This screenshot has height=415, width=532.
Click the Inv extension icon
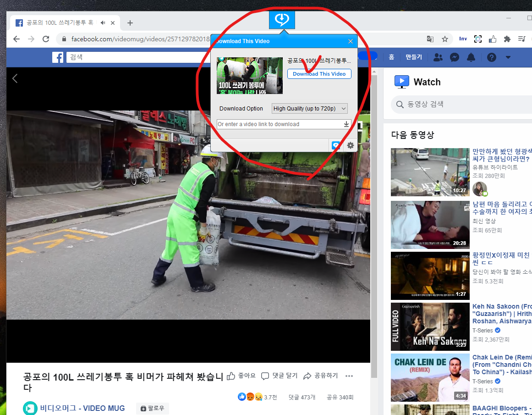(x=463, y=39)
